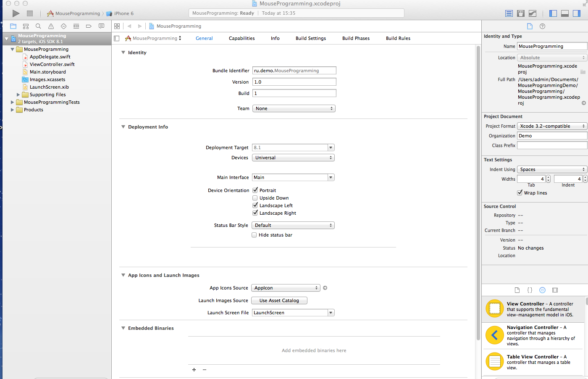588x379 pixels.
Task: Collapse the Deployment Info section
Action: (x=123, y=127)
